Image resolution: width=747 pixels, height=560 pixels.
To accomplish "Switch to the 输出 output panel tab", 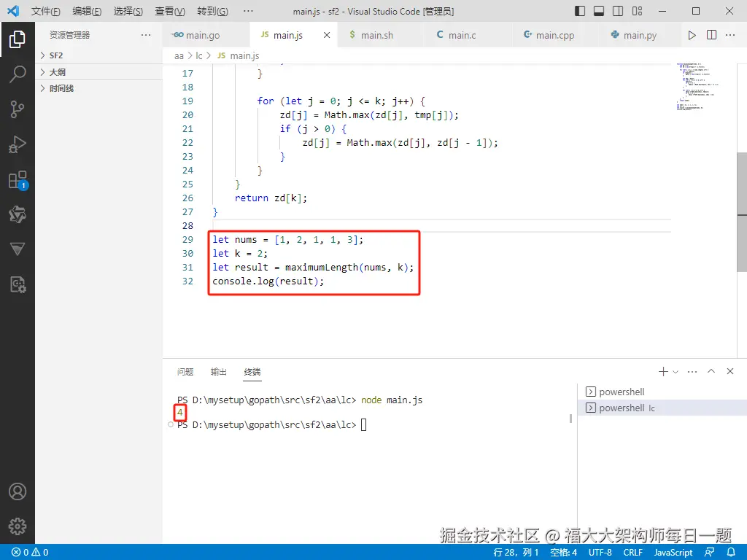I will tap(219, 371).
